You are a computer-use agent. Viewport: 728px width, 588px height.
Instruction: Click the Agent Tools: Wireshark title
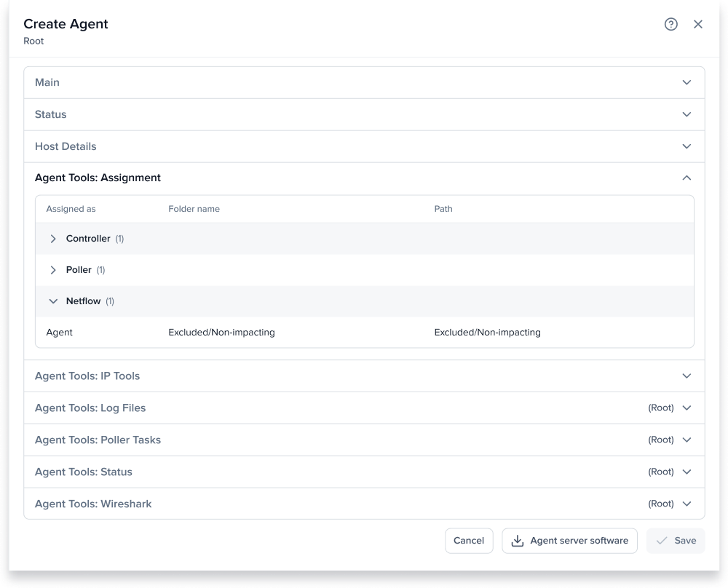click(93, 504)
